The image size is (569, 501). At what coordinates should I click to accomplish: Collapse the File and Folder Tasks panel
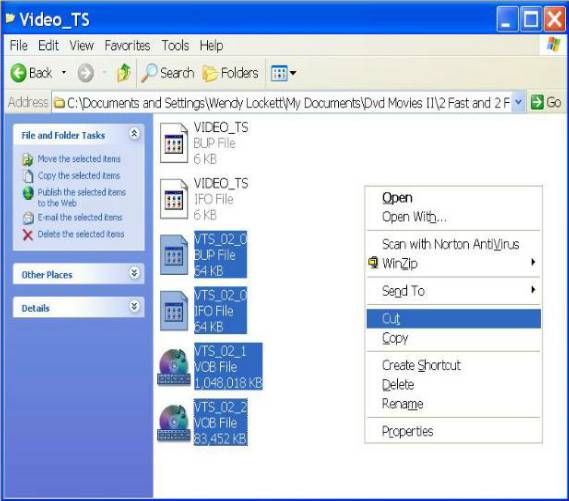click(x=134, y=134)
